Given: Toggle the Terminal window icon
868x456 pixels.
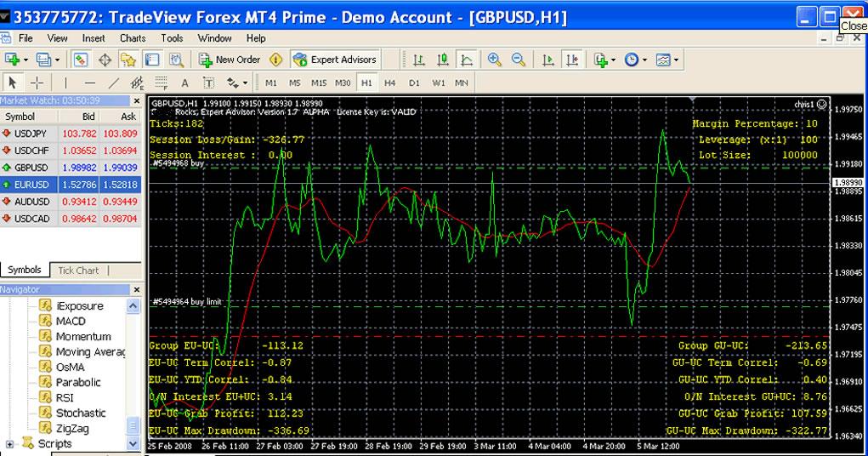Looking at the screenshot, I should (152, 60).
